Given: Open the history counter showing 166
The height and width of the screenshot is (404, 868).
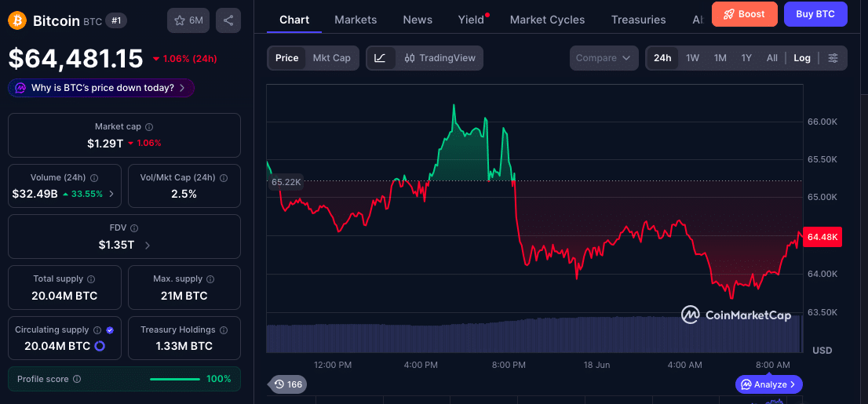Looking at the screenshot, I should (288, 384).
